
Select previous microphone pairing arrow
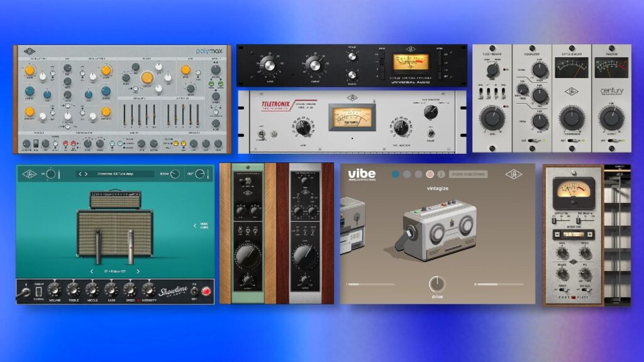92,271
